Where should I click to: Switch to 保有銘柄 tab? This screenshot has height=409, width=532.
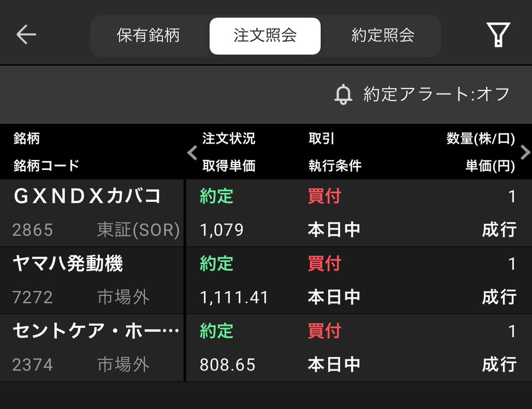[x=149, y=36]
